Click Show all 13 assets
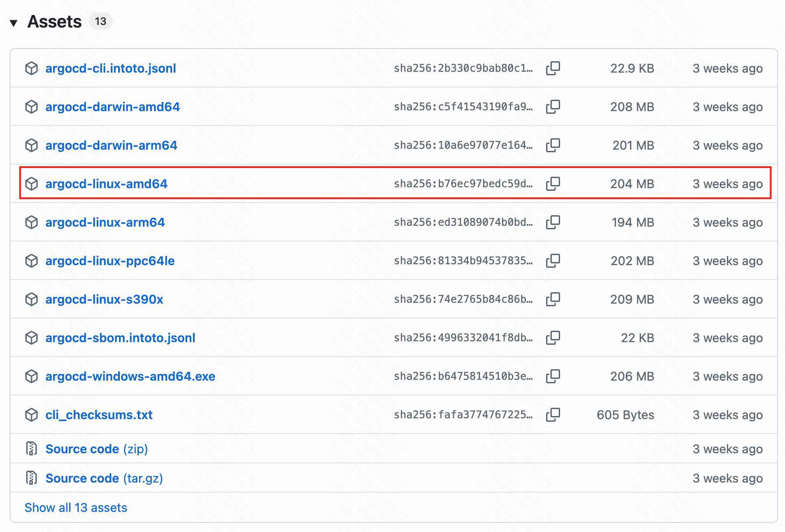 coord(76,507)
